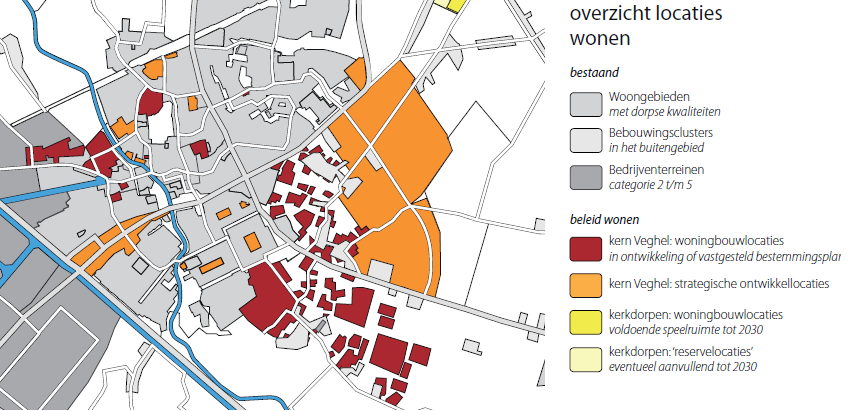Click the pale yellow reservelocaties legend swatch
850x411 pixels.
coord(585,359)
